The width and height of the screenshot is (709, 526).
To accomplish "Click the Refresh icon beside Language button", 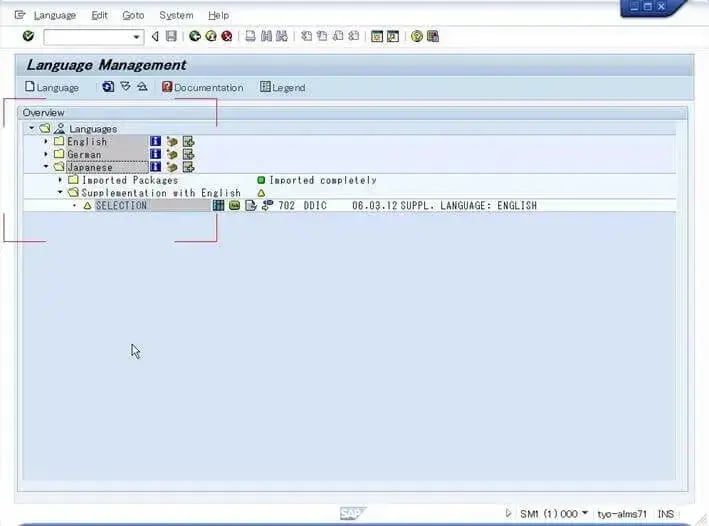I will click(108, 87).
